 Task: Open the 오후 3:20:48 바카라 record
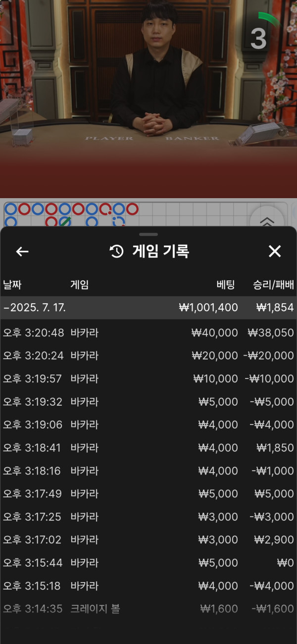148,333
